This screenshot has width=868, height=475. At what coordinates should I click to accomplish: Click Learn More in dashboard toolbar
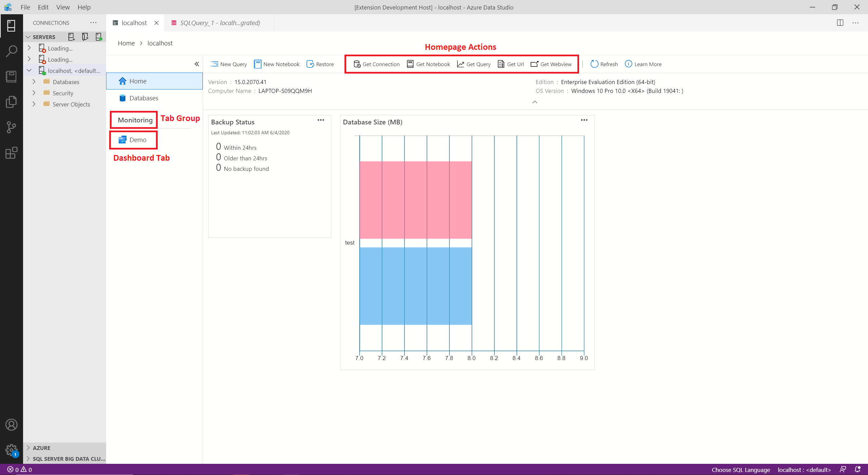click(643, 64)
